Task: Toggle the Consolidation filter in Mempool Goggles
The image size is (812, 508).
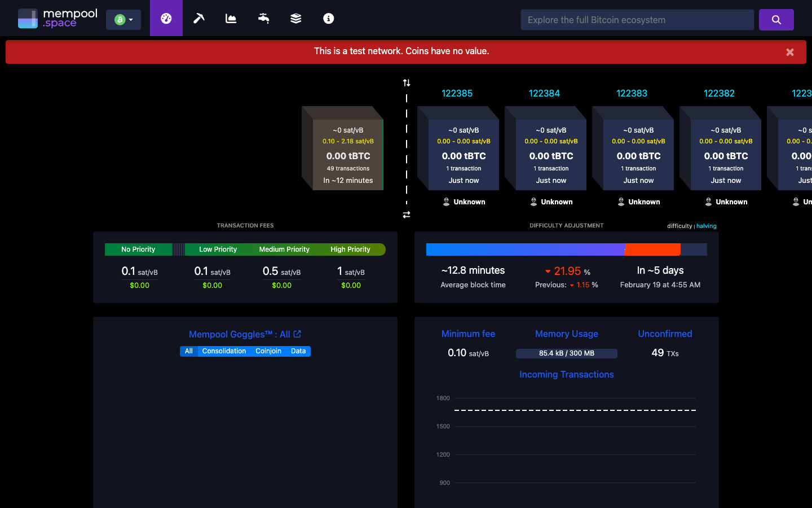Action: (224, 351)
